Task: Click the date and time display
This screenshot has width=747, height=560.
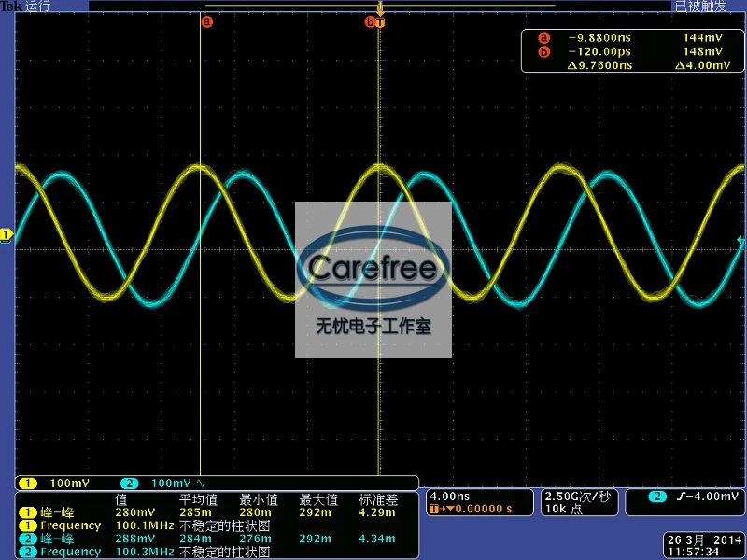Action: (x=704, y=546)
